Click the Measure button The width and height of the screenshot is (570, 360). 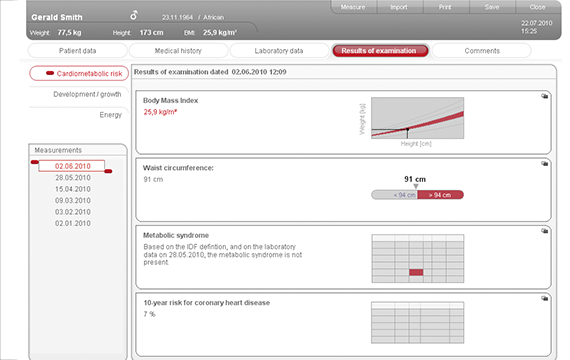click(x=353, y=7)
